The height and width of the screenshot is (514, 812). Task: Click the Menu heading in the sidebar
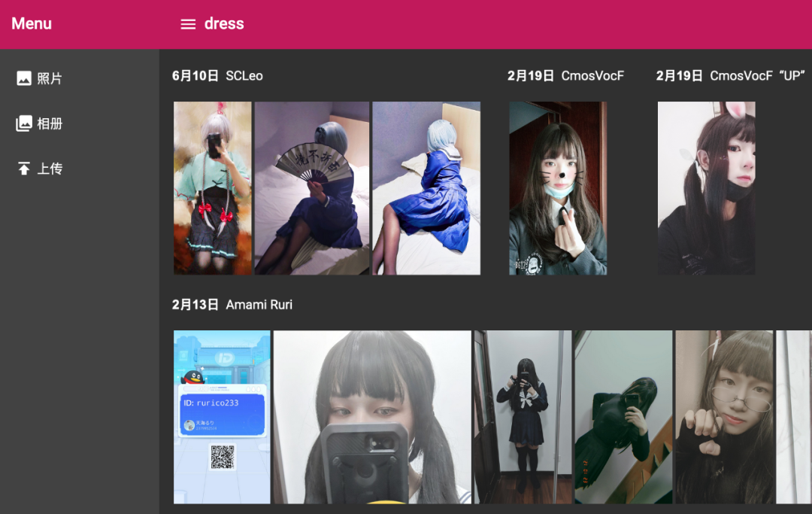click(x=32, y=24)
